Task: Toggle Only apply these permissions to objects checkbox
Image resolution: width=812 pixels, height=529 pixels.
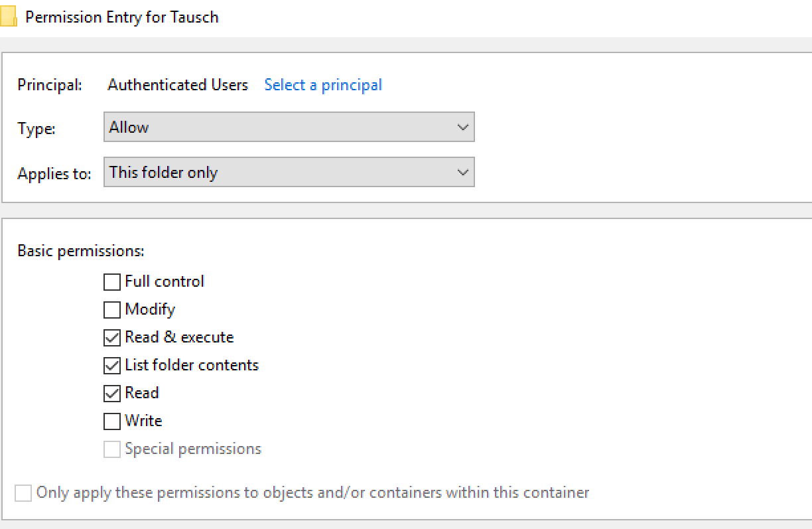Action: (23, 493)
